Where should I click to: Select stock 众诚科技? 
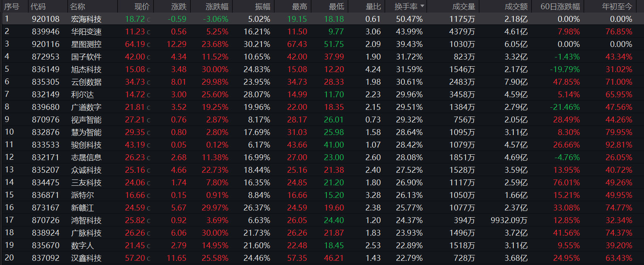[86, 170]
